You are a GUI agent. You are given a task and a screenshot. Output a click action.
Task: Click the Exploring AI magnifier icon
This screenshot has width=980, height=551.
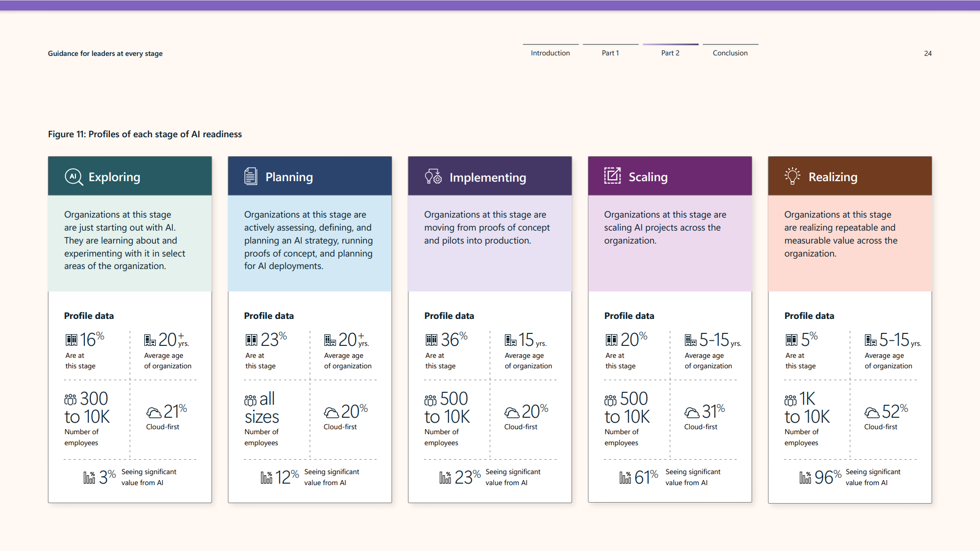coord(73,177)
